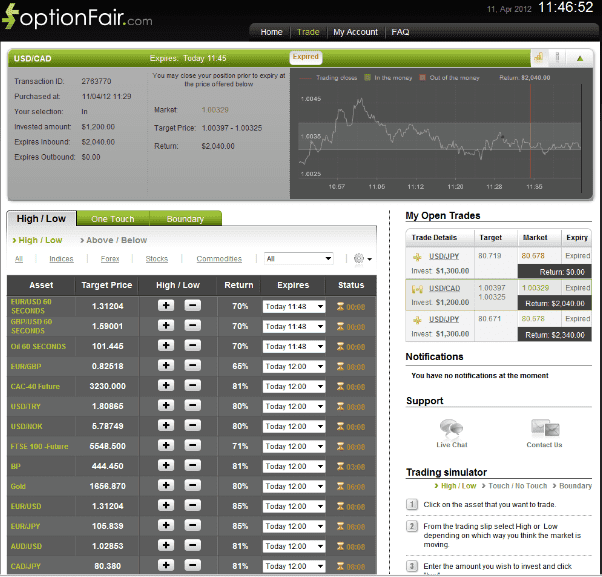Viewport: 602px width, 577px height.
Task: Click the minus (Low) button for USD/NOK
Action: [193, 425]
